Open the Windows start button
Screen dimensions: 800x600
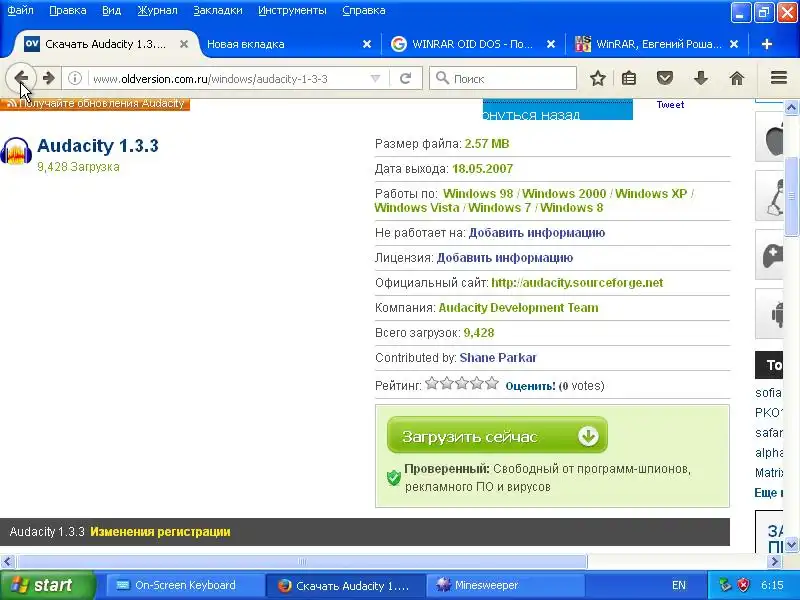click(x=47, y=585)
